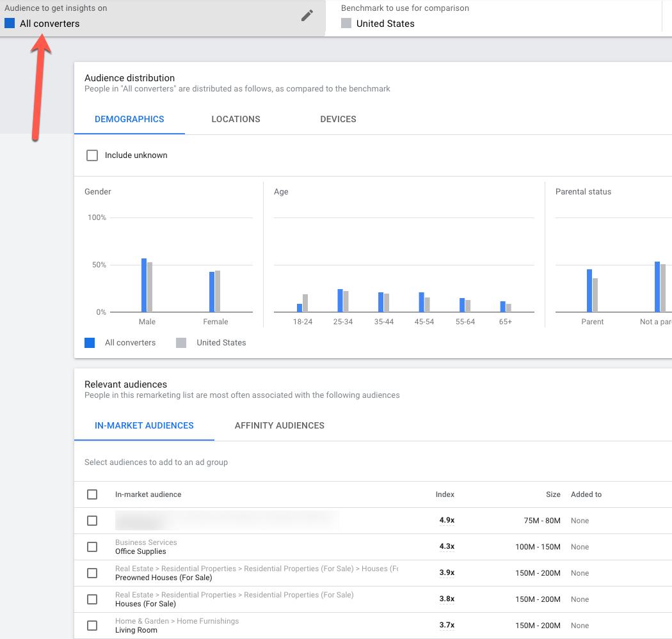The height and width of the screenshot is (639, 672).
Task: Open the DEVICES tab
Action: tap(338, 119)
